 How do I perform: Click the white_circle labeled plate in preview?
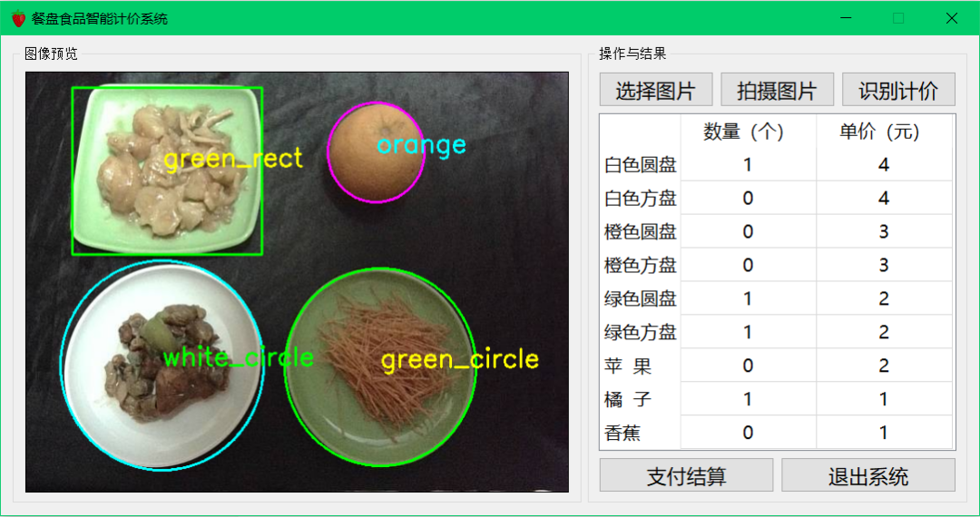point(162,366)
